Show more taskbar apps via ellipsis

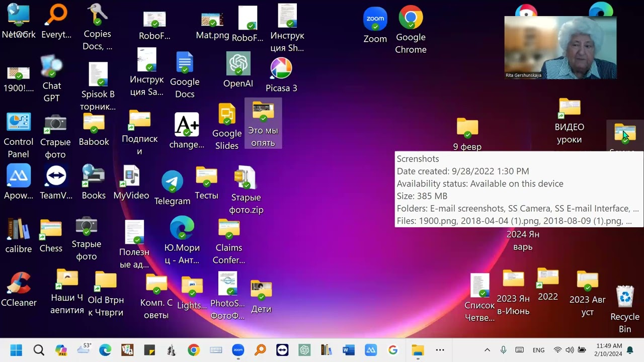440,350
